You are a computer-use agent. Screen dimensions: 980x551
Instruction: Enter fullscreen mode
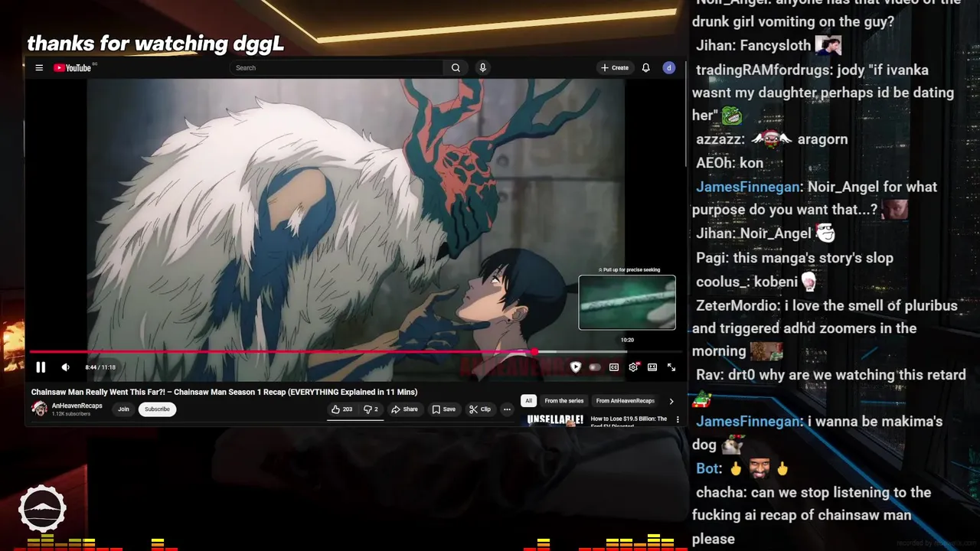[x=671, y=367]
